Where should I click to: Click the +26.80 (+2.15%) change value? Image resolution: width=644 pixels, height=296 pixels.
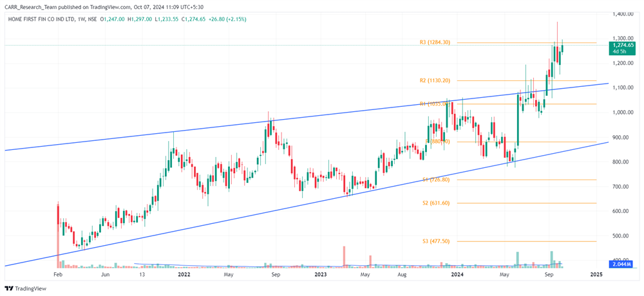pos(227,19)
